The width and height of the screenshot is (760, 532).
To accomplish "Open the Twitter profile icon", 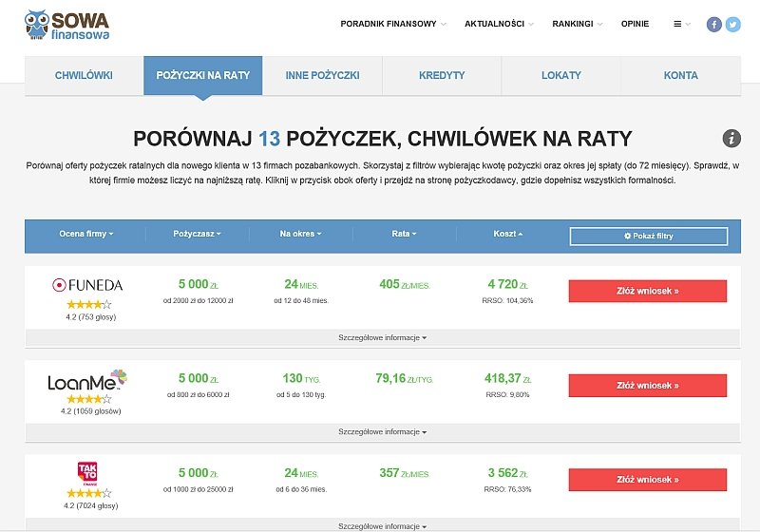I will (732, 25).
